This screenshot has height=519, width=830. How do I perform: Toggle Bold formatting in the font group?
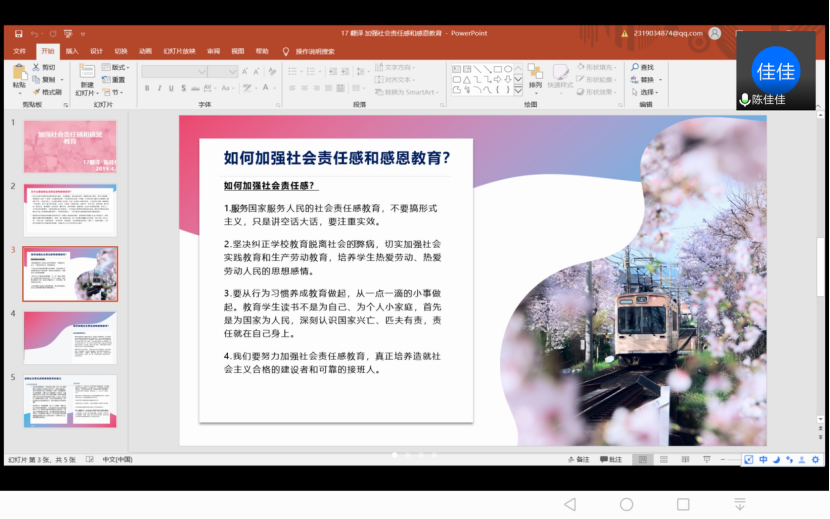point(147,88)
